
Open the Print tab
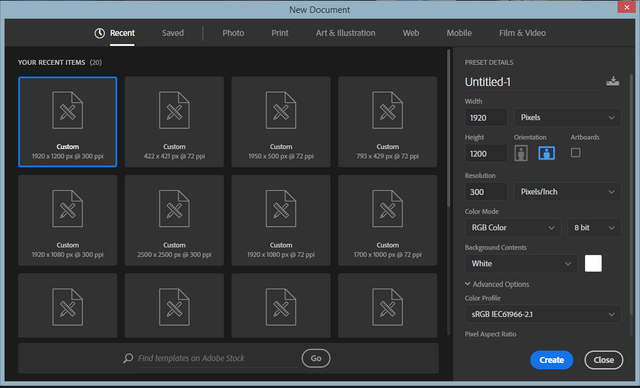pyautogui.click(x=280, y=33)
